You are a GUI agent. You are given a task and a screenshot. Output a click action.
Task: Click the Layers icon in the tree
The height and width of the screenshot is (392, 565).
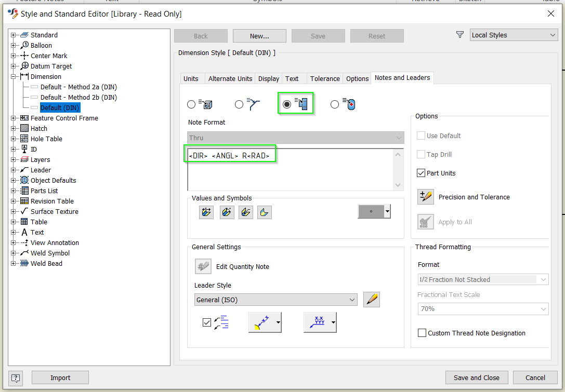[24, 159]
